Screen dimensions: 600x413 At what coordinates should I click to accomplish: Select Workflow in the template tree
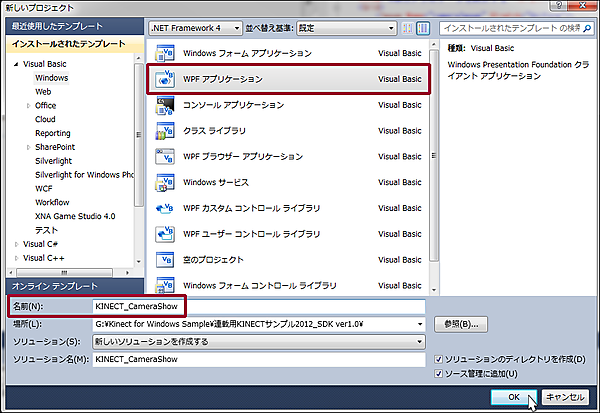point(52,202)
